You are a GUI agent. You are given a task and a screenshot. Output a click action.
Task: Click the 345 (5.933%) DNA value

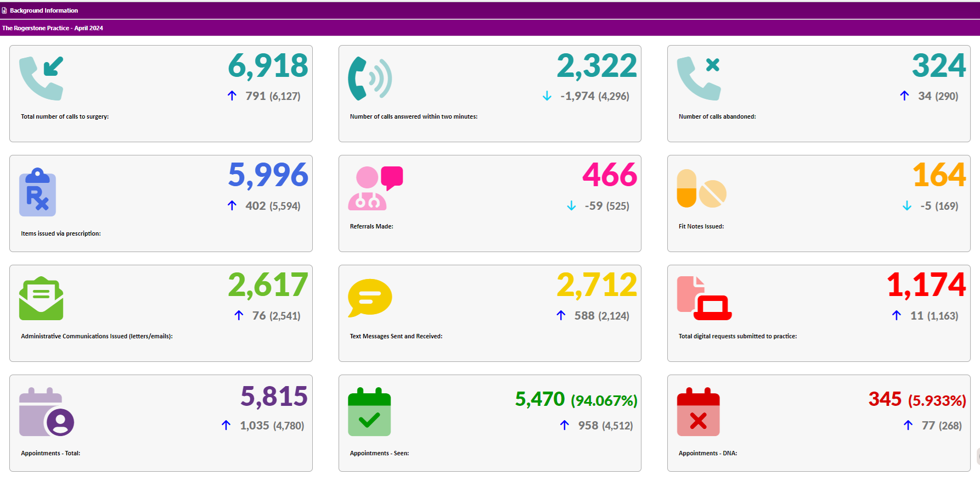point(917,399)
